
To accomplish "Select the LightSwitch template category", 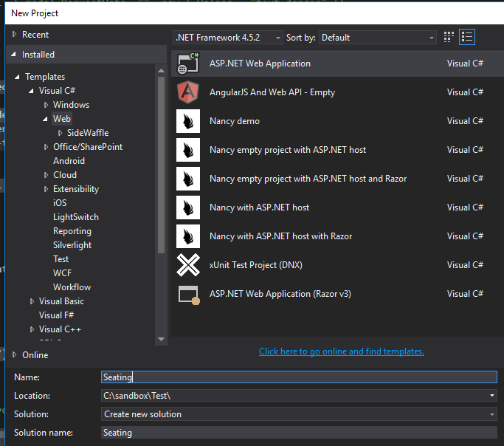I will pos(76,217).
